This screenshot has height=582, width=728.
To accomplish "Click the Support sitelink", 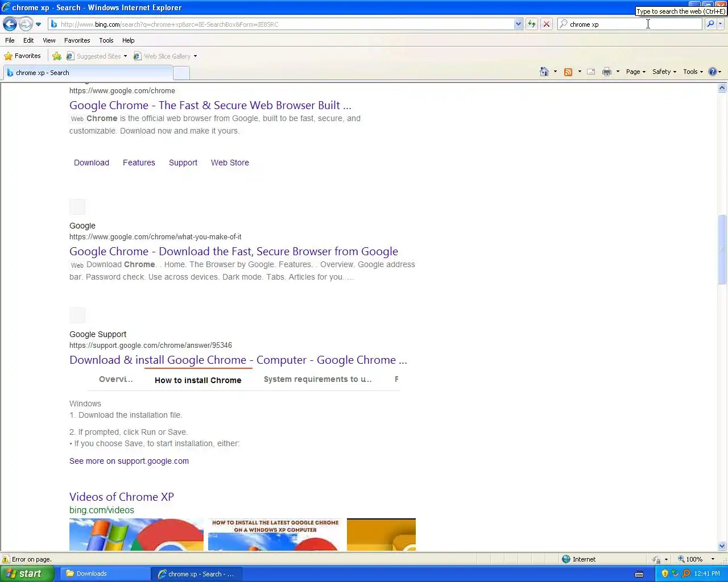I will pos(183,163).
